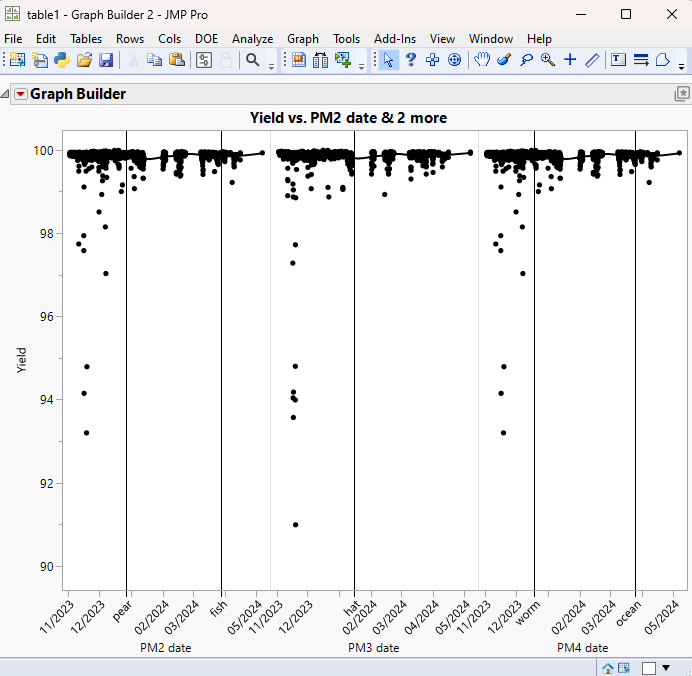The image size is (692, 676).
Task: Select the crosshairs tool
Action: click(570, 60)
